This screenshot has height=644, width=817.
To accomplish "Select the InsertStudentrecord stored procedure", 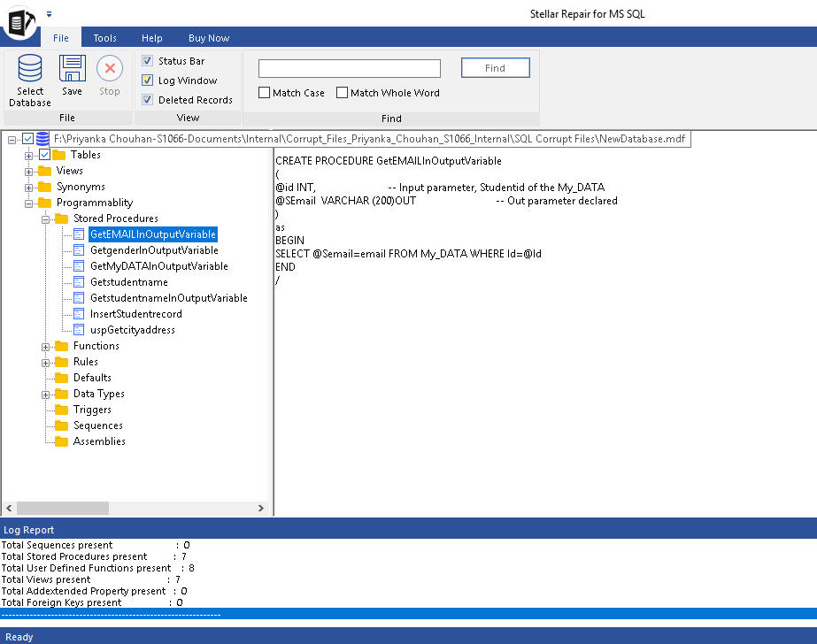I will coord(136,314).
